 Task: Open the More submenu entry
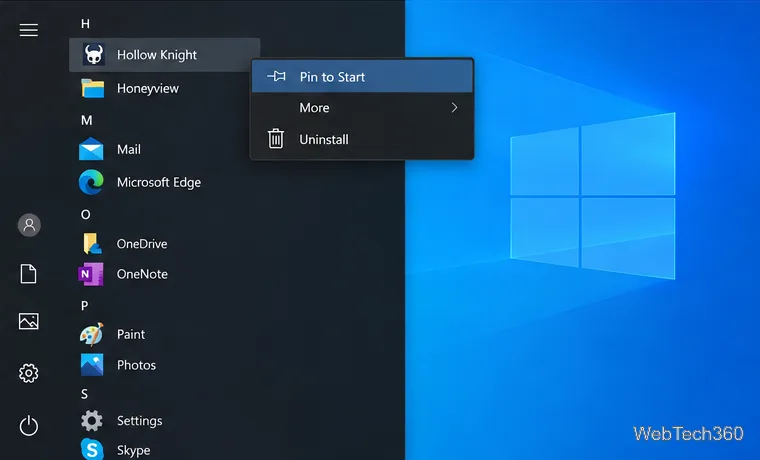click(362, 108)
